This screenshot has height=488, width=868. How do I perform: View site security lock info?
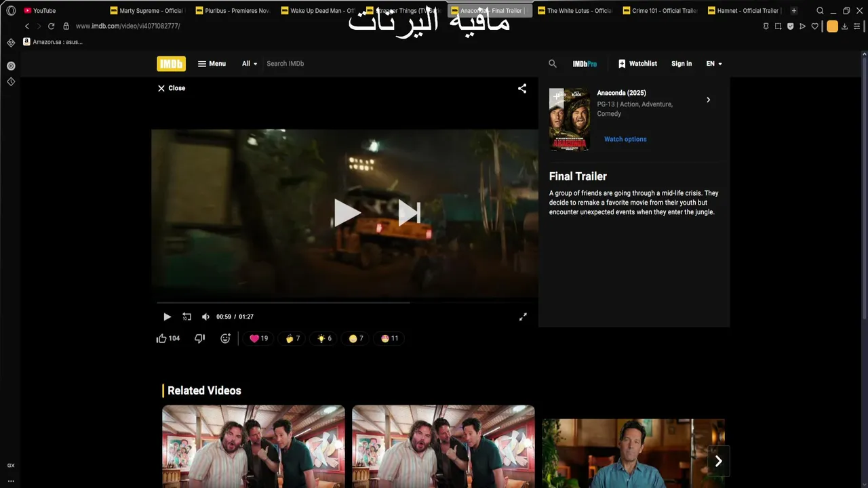click(66, 26)
